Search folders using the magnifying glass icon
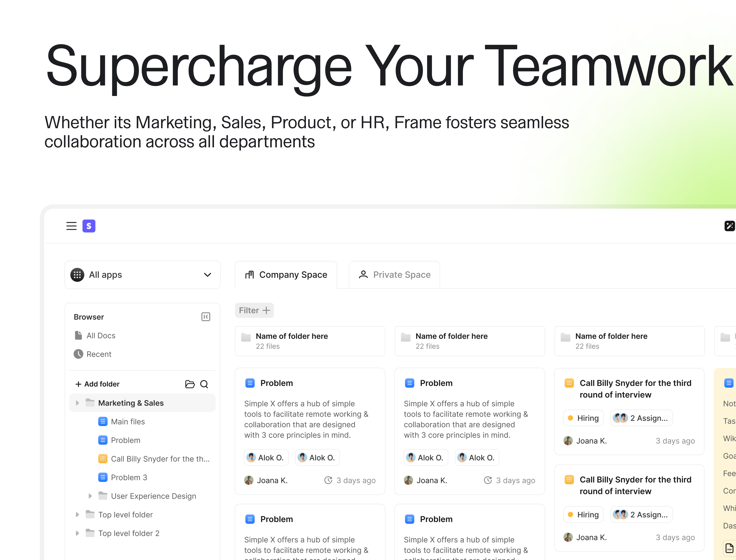The width and height of the screenshot is (736, 560). (204, 384)
